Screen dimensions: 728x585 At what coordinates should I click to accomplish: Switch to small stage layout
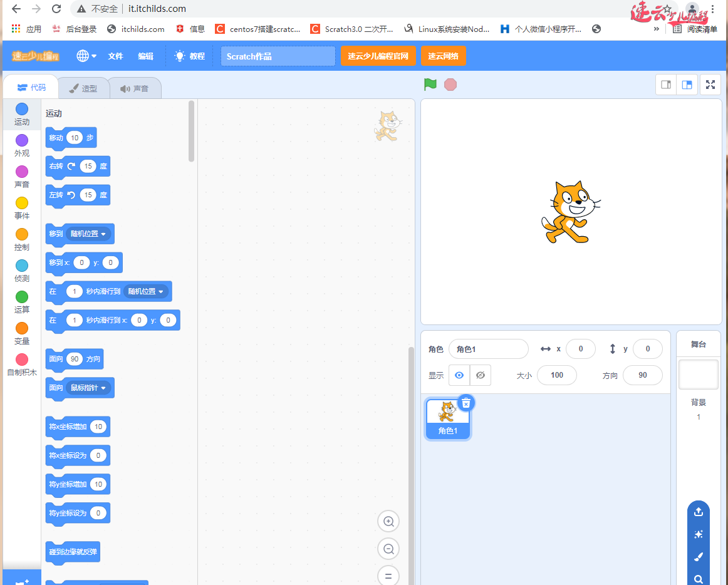coord(666,85)
